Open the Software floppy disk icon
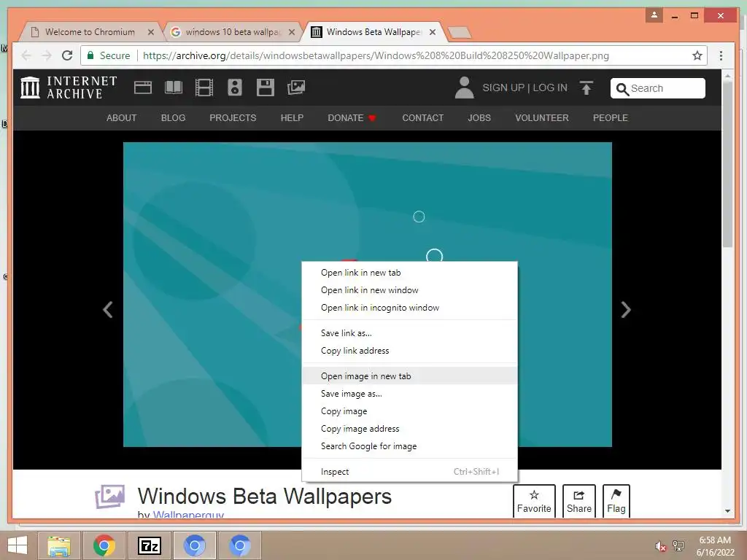Image resolution: width=747 pixels, height=560 pixels. 266,87
